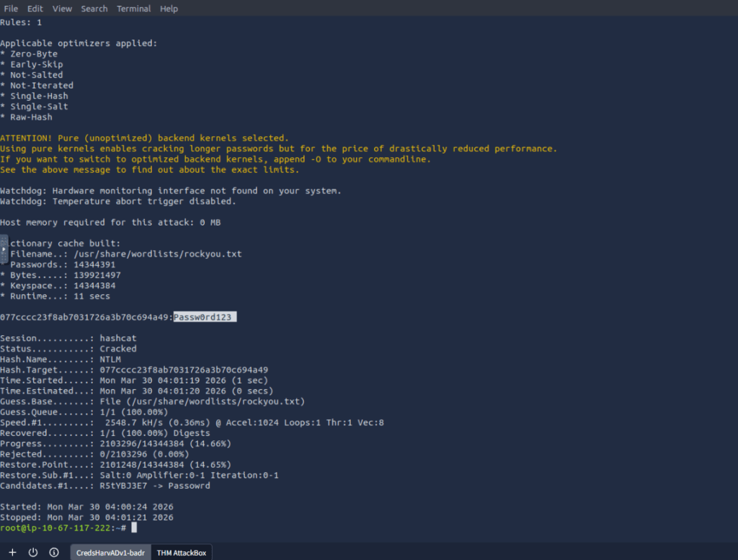
Task: Open the Search menu
Action: pyautogui.click(x=94, y=9)
